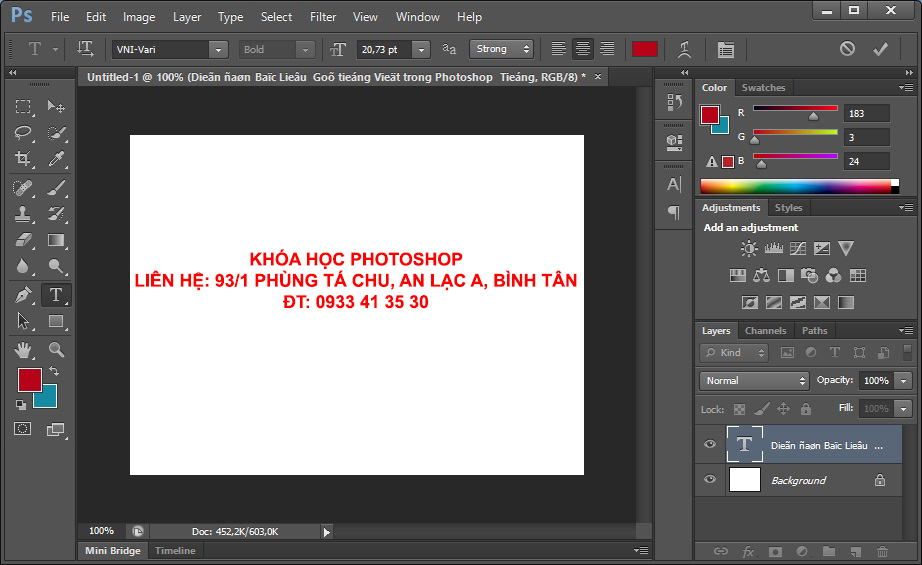Screen dimensions: 922x565
Task: Click the R value input field 183
Action: pyautogui.click(x=866, y=113)
